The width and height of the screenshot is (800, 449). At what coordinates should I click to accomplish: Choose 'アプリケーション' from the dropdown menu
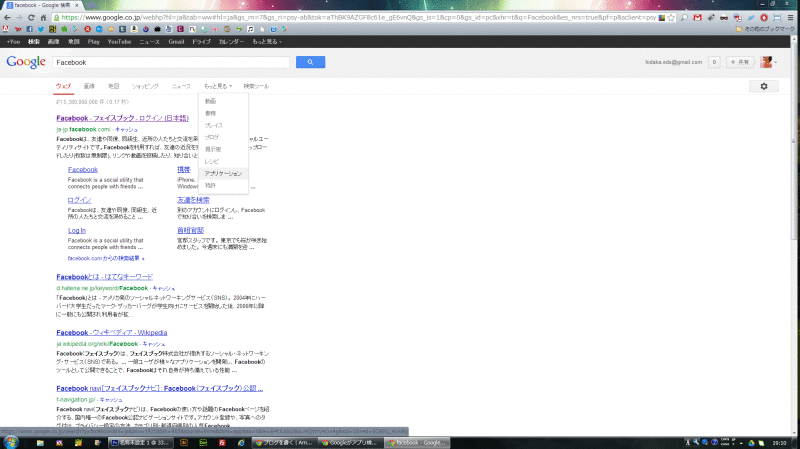[x=223, y=173]
